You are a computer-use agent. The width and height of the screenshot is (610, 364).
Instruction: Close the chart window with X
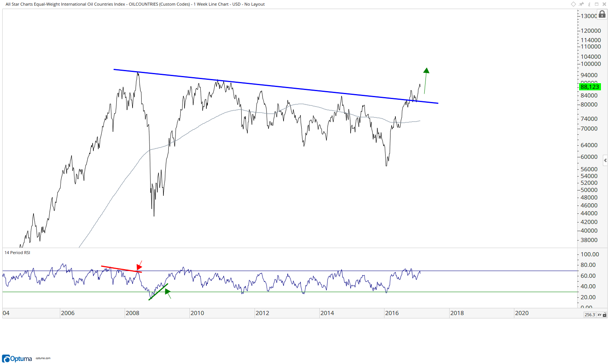click(x=604, y=4)
